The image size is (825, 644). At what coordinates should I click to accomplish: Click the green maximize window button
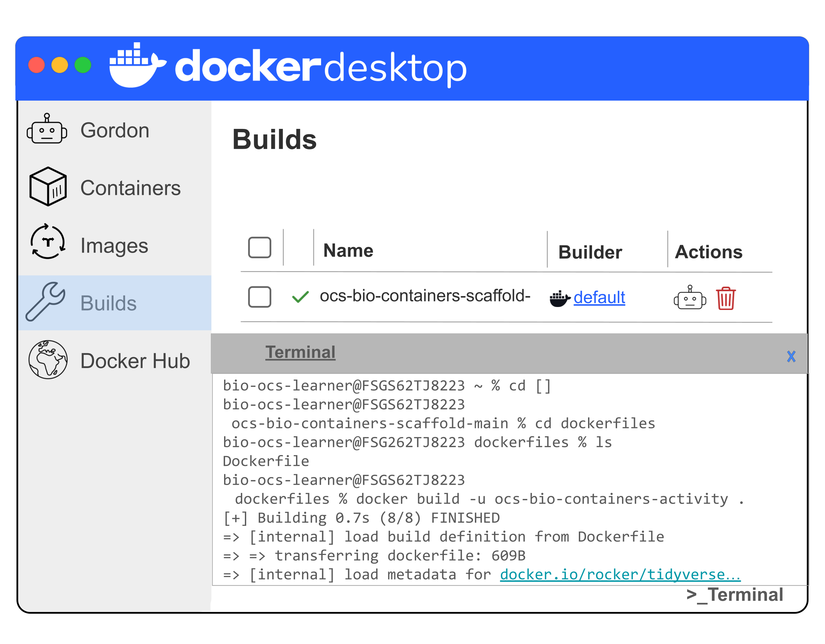pos(83,65)
